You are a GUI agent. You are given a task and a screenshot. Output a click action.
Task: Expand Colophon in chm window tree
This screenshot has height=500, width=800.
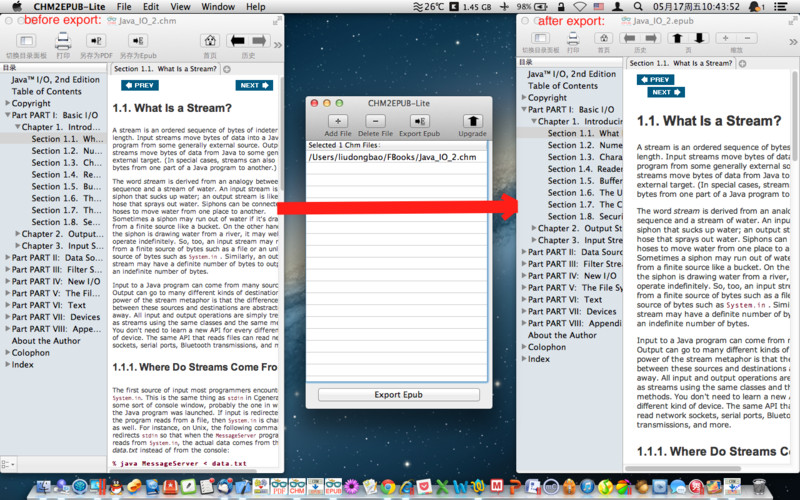(x=8, y=353)
